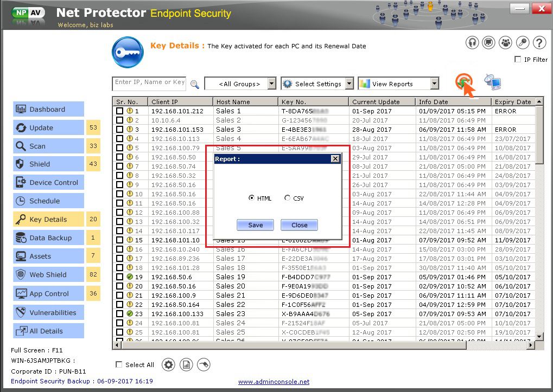Tick the Select All checkbox
553x392 pixels.
[119, 364]
